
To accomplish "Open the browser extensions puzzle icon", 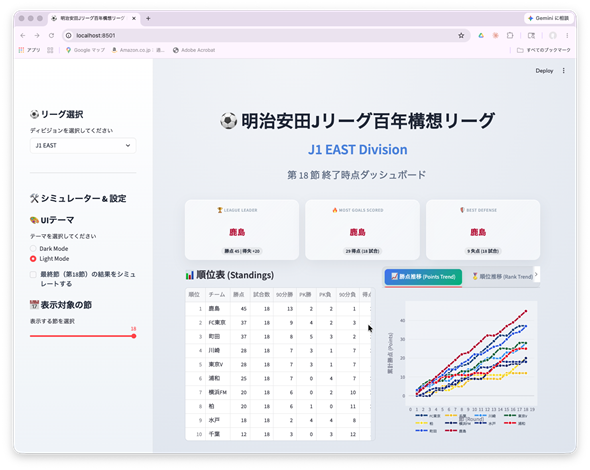I will click(x=510, y=35).
